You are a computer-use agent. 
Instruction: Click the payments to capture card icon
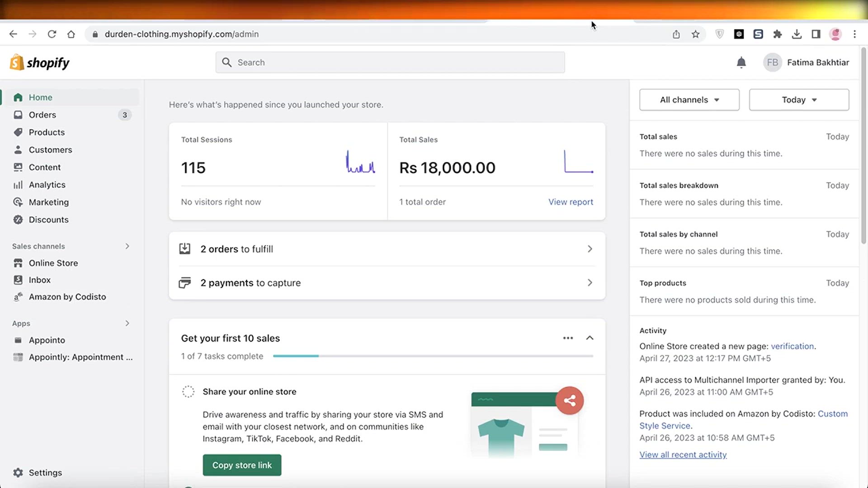(x=184, y=283)
